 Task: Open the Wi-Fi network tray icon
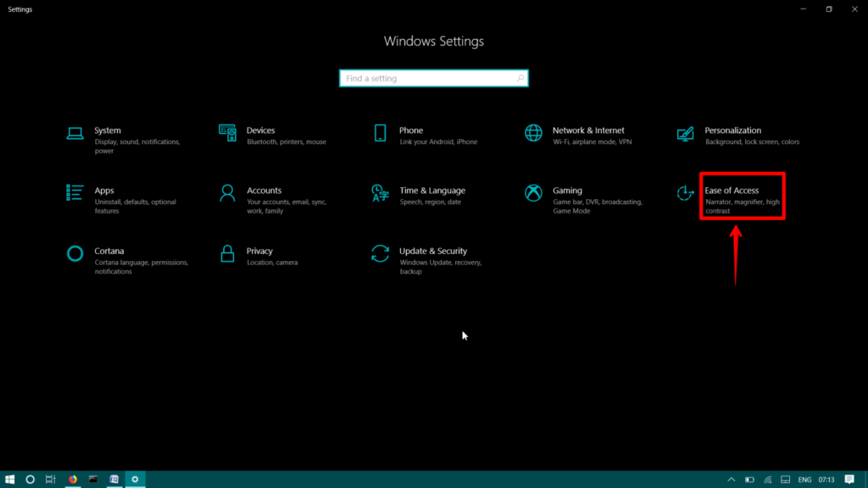pyautogui.click(x=768, y=480)
